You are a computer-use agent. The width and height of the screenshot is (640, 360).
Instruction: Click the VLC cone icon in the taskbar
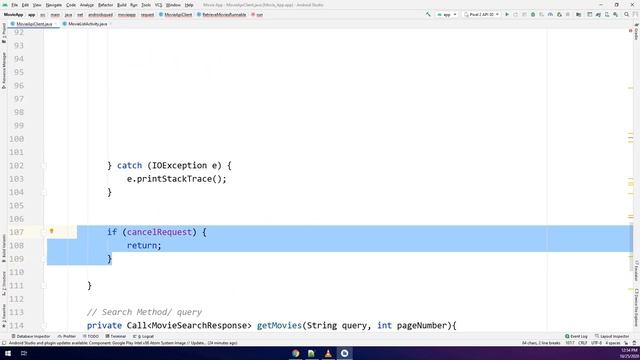[328, 353]
